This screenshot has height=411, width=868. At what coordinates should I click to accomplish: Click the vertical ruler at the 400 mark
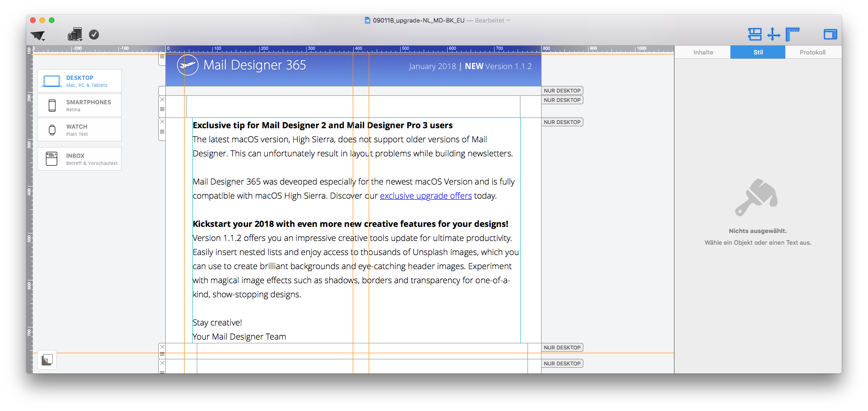pos(30,192)
